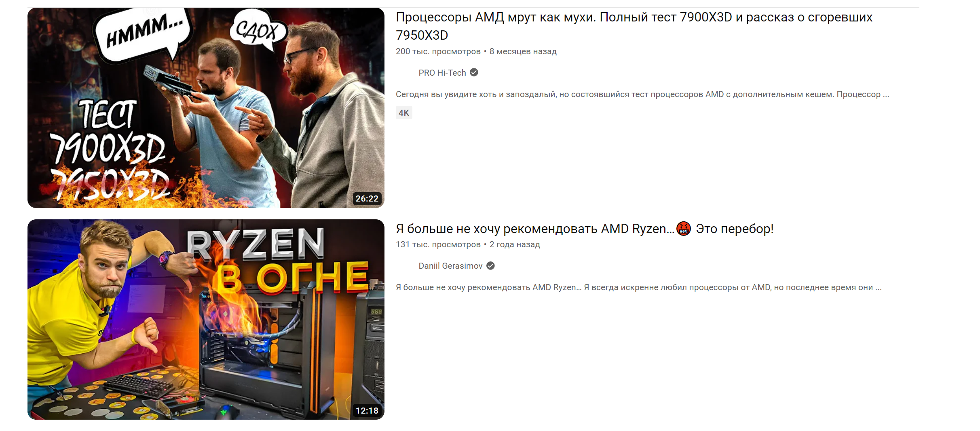
Task: Open the 7900X3D test video thumbnail
Action: coord(206,108)
